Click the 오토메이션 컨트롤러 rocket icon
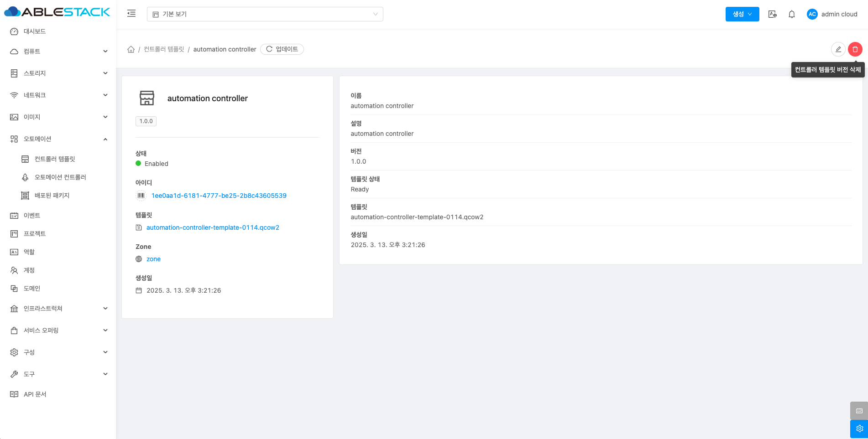868x439 pixels. 25,177
